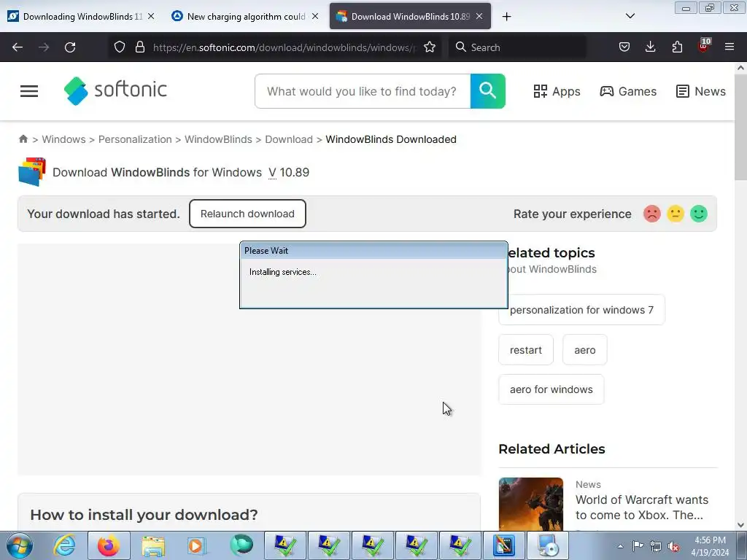
Task: Bookmark this page with the star icon
Action: point(430,47)
